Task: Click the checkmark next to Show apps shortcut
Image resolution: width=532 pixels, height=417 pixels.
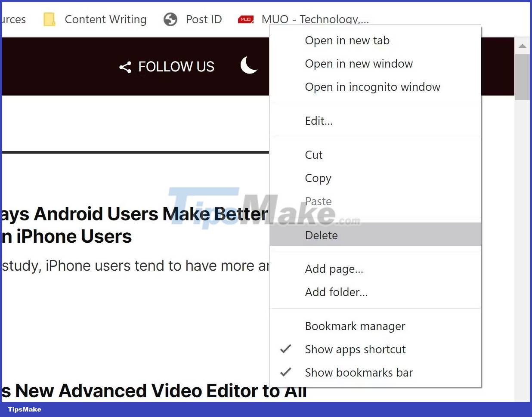Action: (x=286, y=349)
